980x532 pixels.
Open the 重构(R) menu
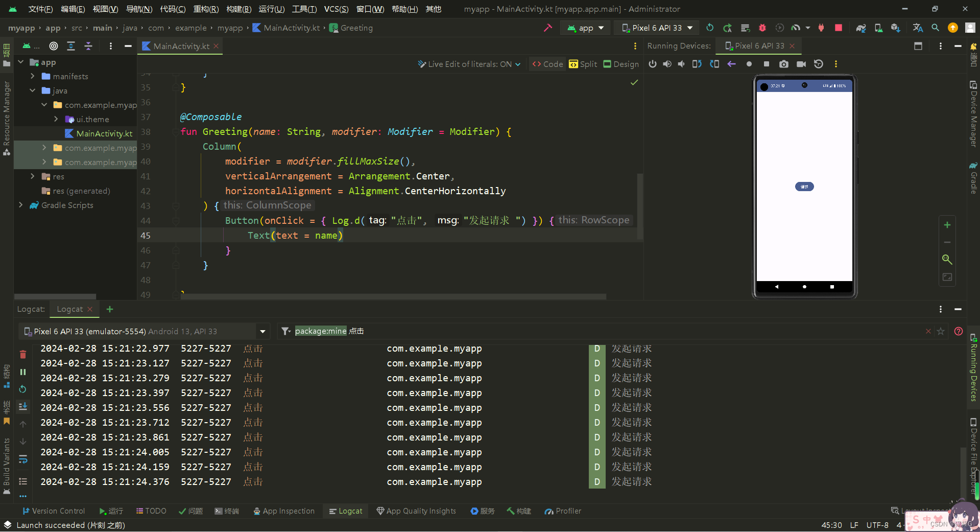(x=206, y=9)
